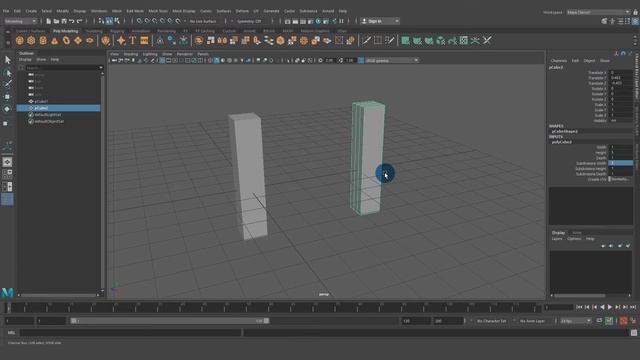Toggle auto keyframe button near timeline
This screenshot has width=640, height=360.
(x=624, y=321)
